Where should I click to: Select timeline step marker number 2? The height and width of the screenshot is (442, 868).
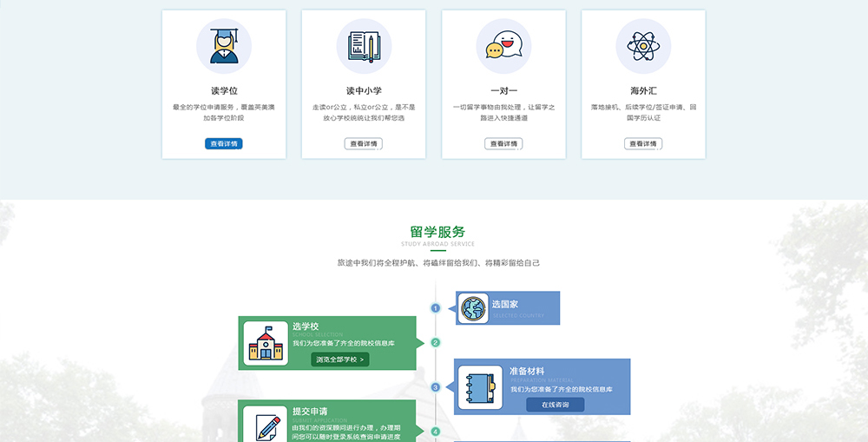(436, 342)
